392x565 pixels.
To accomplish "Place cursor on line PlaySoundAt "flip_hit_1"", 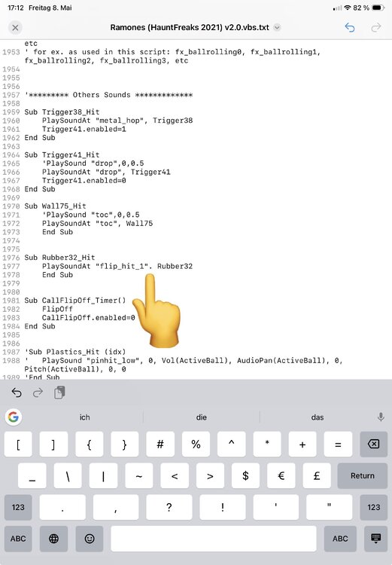I will 117,266.
